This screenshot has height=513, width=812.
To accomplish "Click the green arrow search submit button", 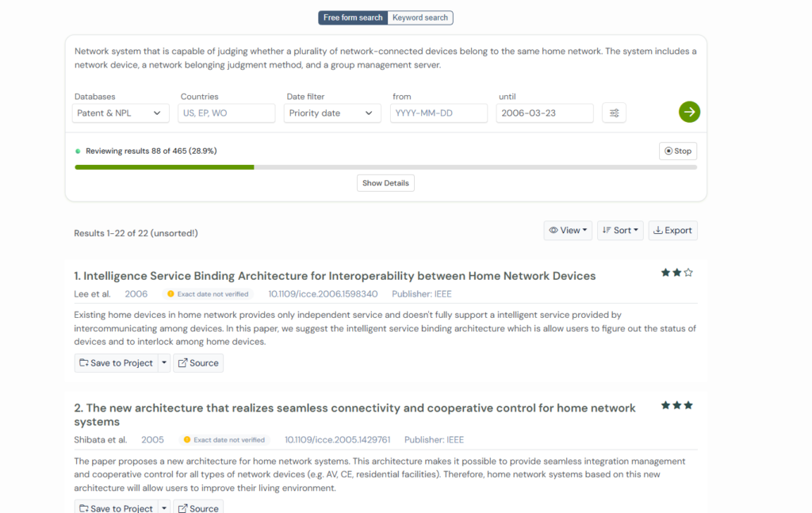I will [x=689, y=113].
